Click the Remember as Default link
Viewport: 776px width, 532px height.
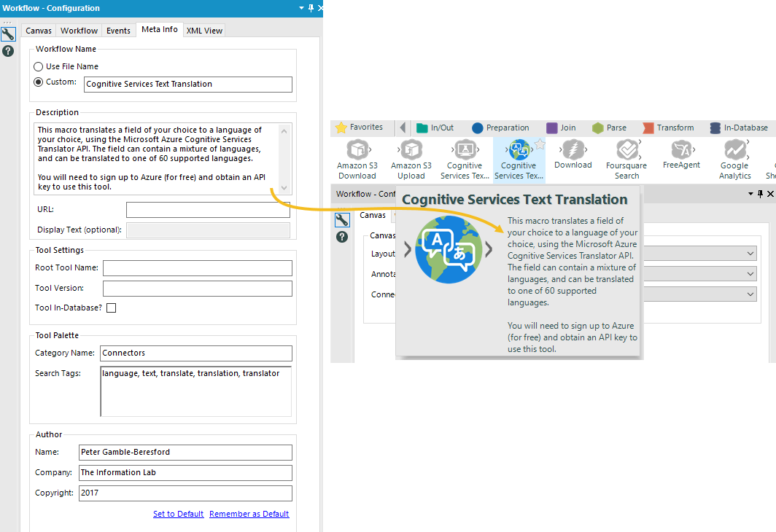[249, 514]
